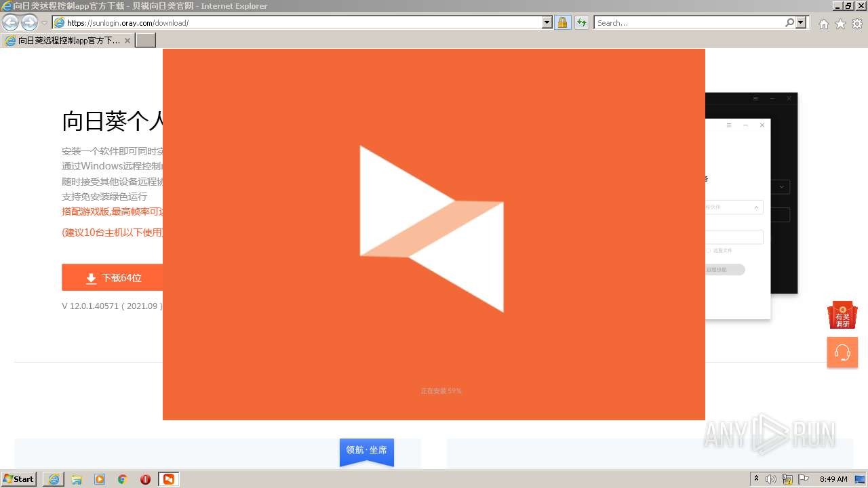This screenshot has height=488, width=868.
Task: Open Windows Explorer folder taskbar icon
Action: coord(77,479)
